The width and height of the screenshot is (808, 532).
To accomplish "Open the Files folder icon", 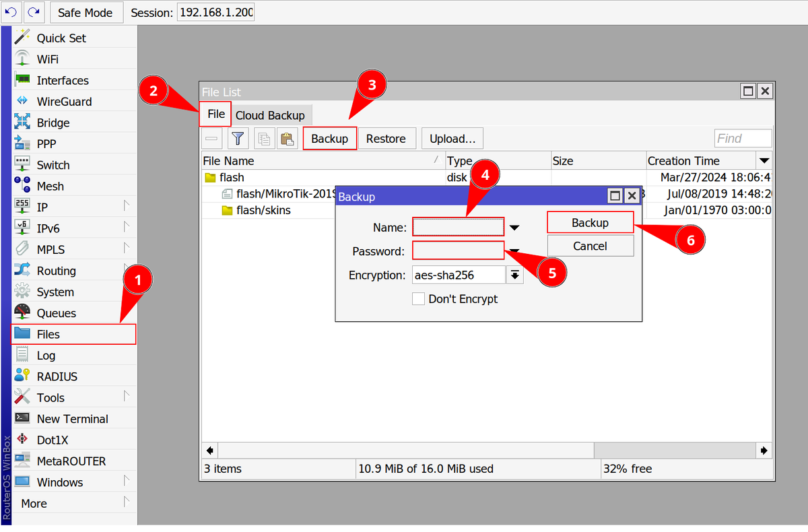I will 23,334.
